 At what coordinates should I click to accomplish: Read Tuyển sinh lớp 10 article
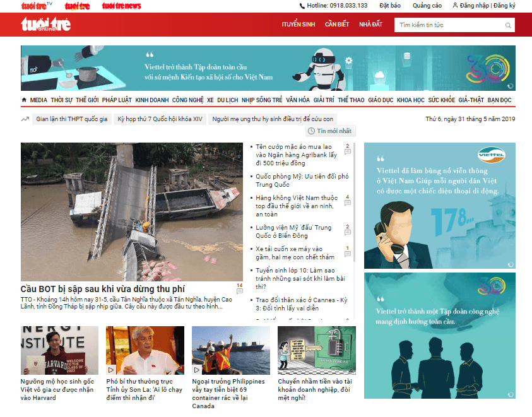pos(300,279)
